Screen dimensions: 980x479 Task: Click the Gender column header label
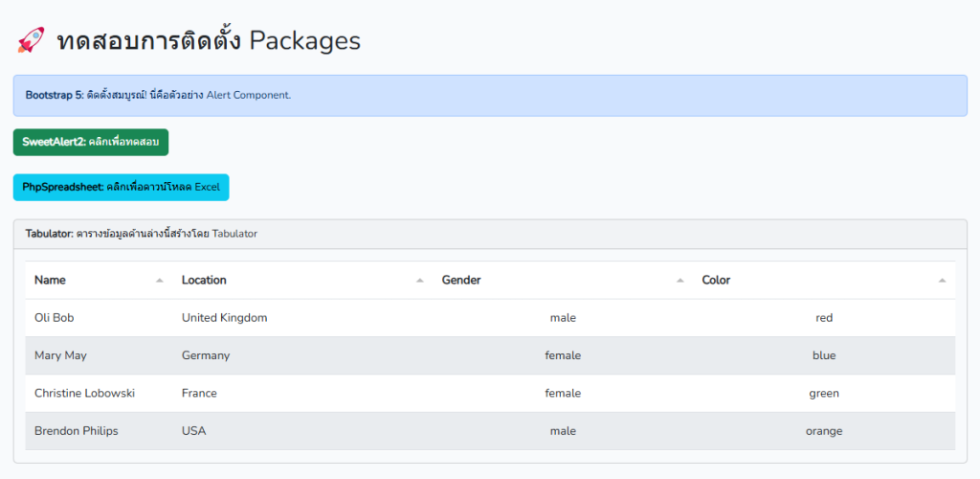(461, 281)
